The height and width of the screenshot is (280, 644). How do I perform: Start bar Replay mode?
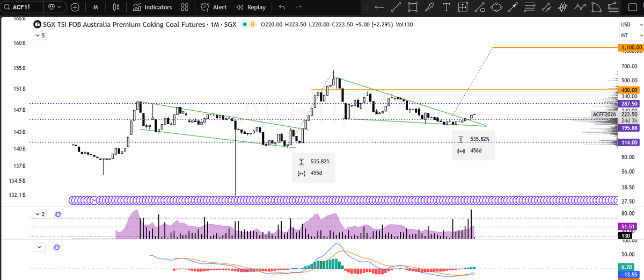(x=251, y=8)
